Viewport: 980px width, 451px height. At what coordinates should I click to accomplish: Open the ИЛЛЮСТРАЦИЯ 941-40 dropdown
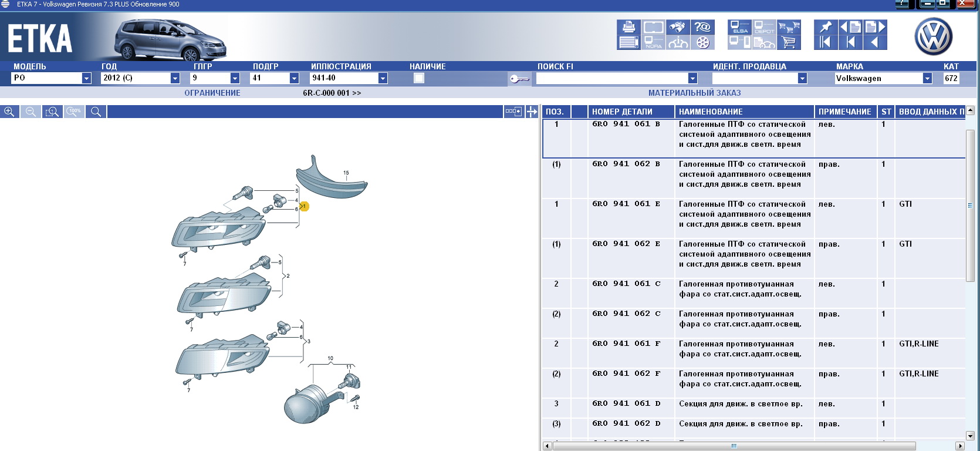coord(383,78)
